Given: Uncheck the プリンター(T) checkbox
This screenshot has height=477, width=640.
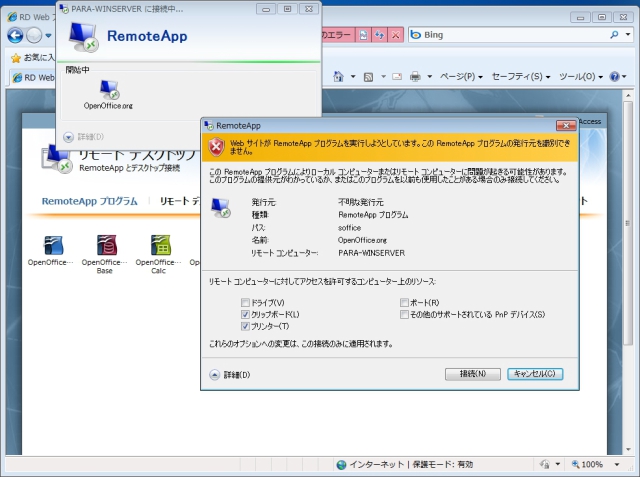Looking at the screenshot, I should [245, 326].
